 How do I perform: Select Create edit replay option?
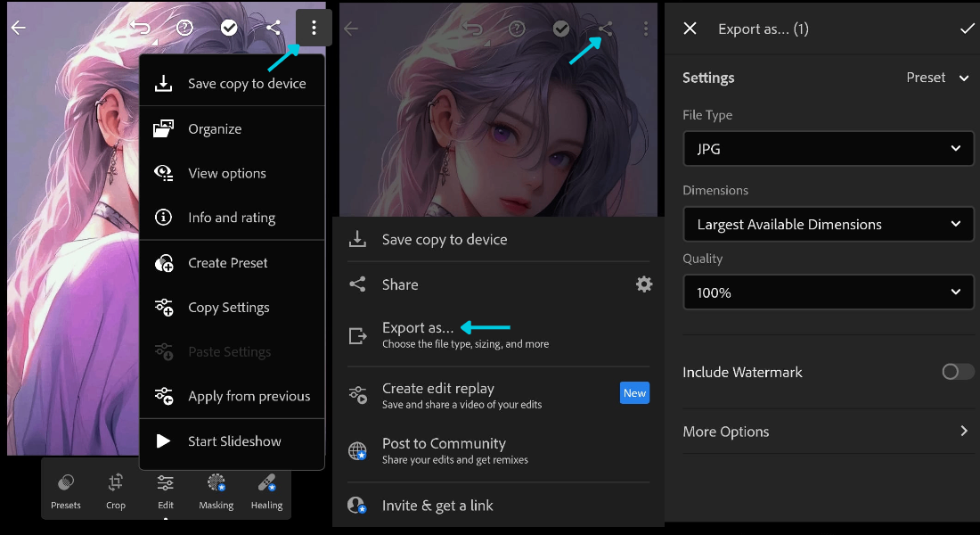498,396
